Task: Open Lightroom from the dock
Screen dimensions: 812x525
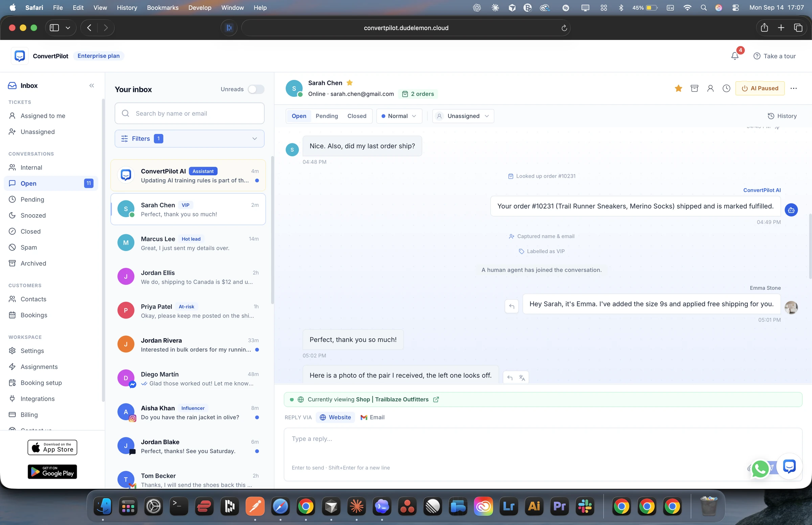Action: pyautogui.click(x=509, y=506)
